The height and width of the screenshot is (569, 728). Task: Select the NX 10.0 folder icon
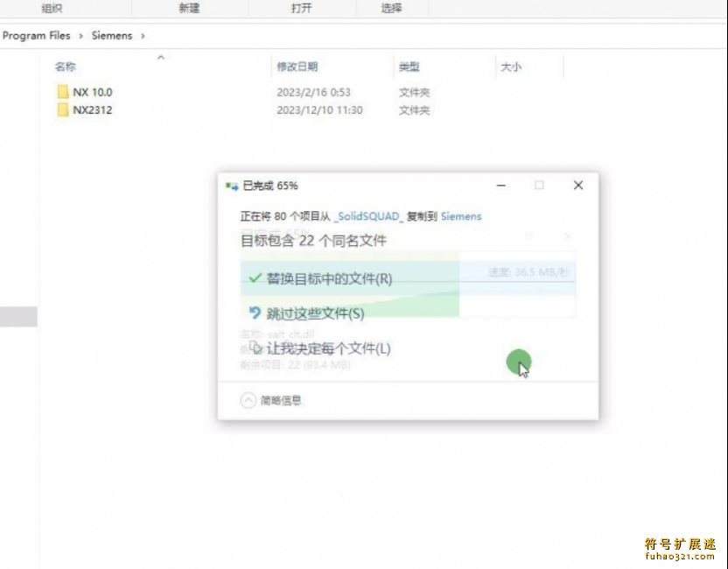(63, 92)
